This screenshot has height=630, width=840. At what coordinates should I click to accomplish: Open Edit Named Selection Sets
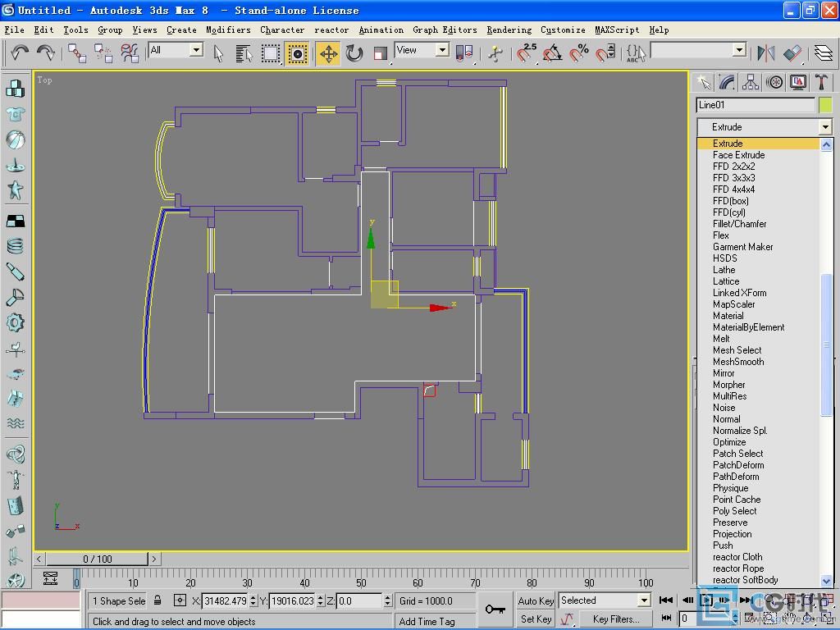[x=636, y=53]
